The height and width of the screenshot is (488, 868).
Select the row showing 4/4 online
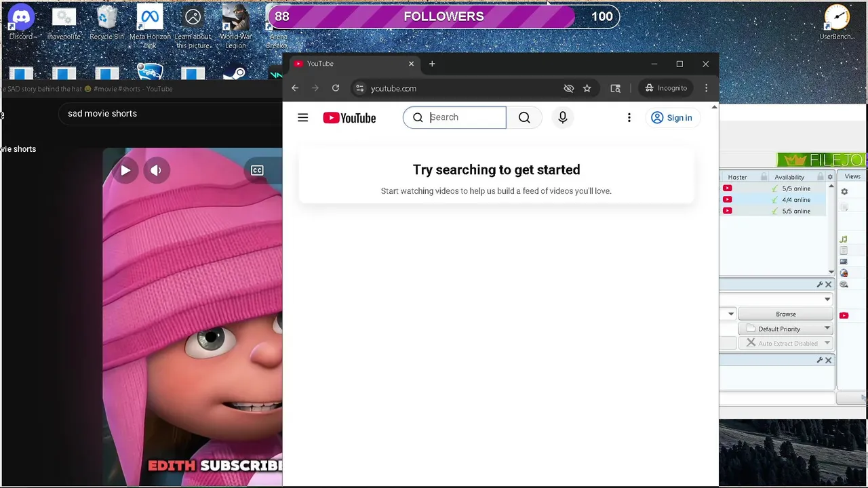(x=774, y=200)
